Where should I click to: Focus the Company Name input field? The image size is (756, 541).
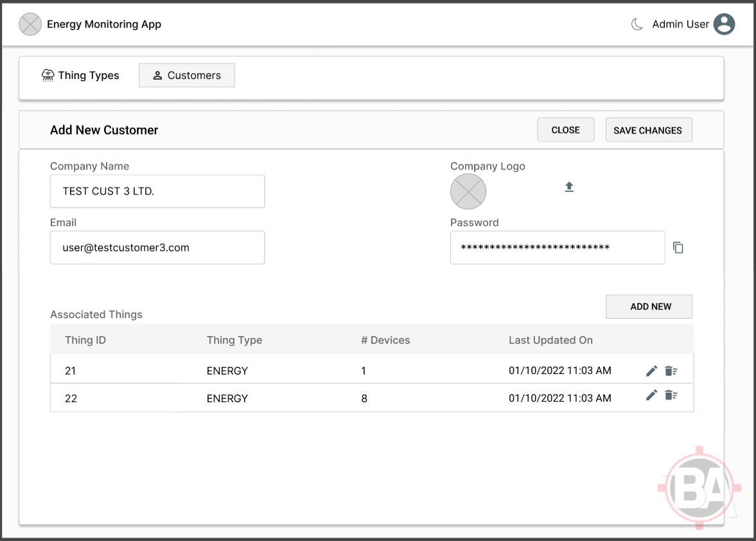157,191
